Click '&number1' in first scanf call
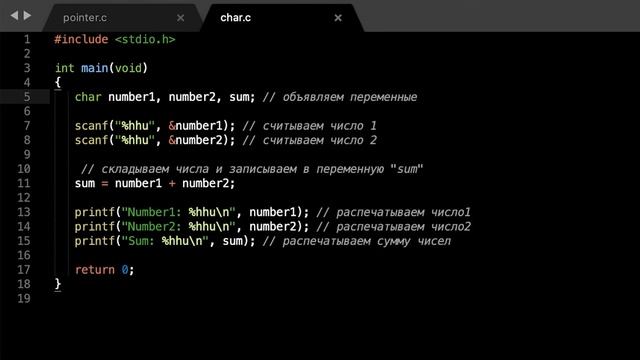The image size is (640, 360). 195,126
